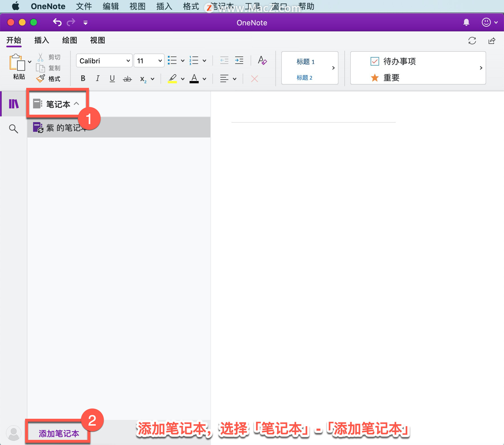
Task: Apply the 标题 2 heading style
Action: tap(304, 78)
